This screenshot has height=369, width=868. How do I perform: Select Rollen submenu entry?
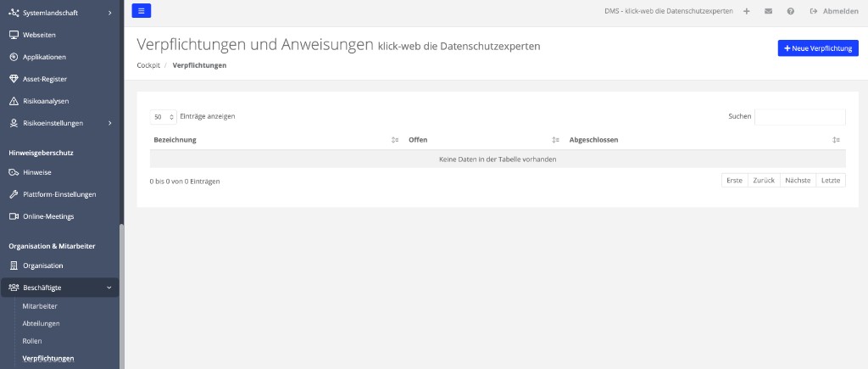(x=32, y=341)
